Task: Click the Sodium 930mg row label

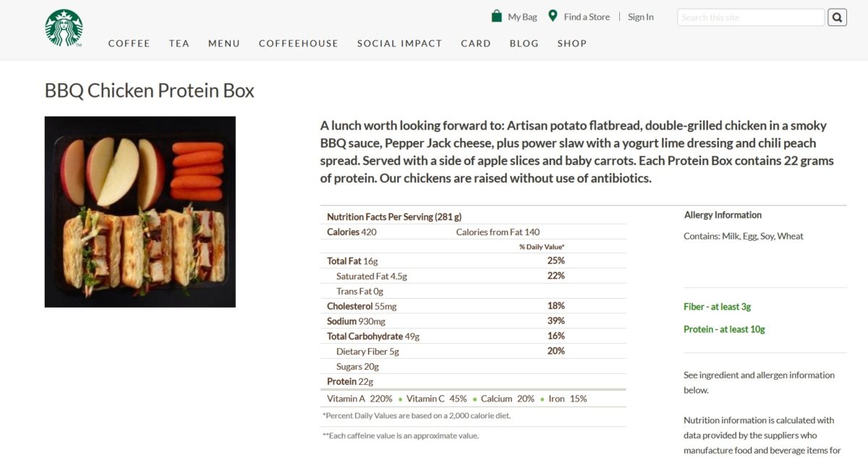Action: coord(356,321)
